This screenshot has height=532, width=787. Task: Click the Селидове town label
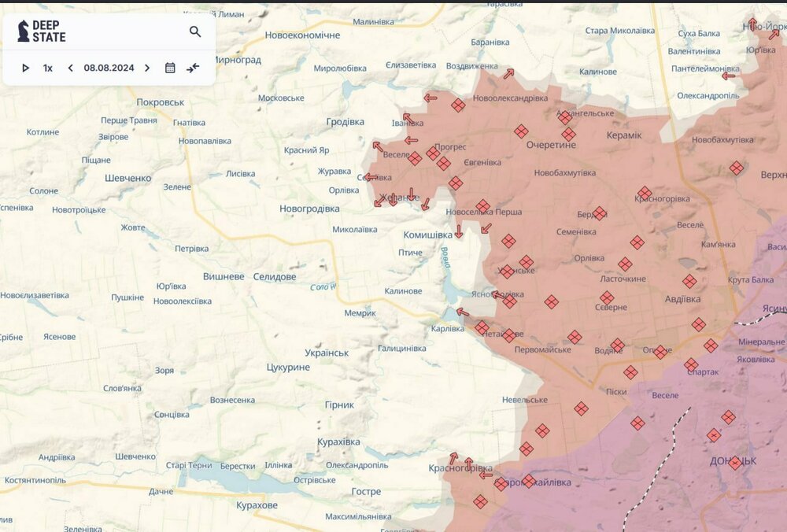[275, 276]
